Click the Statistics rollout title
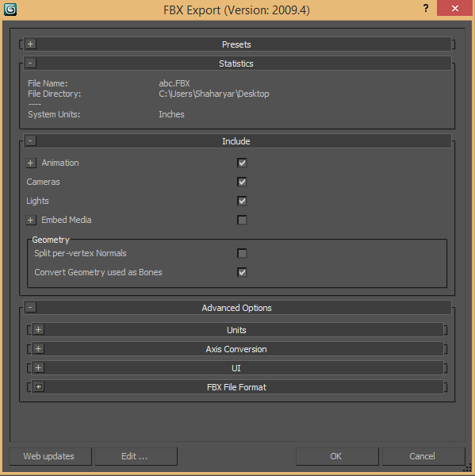 point(236,63)
